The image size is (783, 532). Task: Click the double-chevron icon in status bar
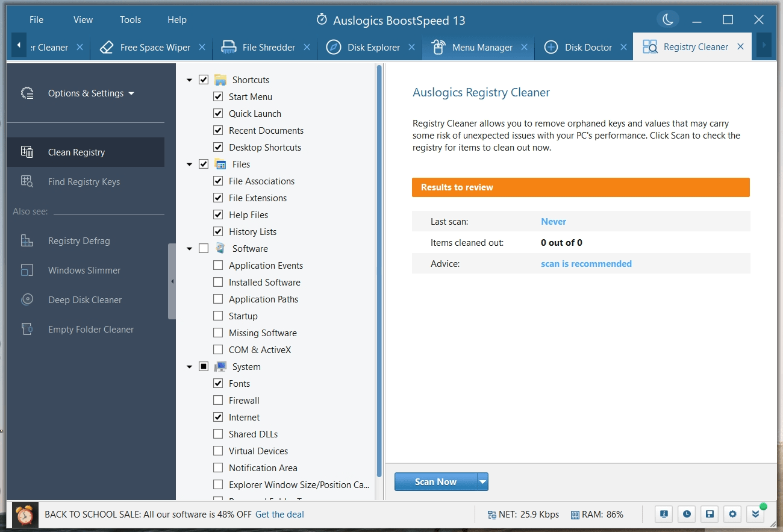click(x=755, y=514)
